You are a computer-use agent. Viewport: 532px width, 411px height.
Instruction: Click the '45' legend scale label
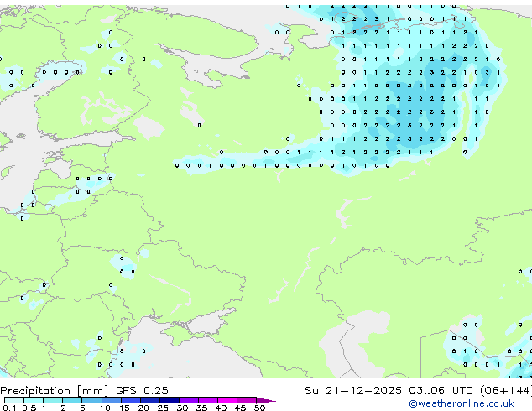(240, 408)
